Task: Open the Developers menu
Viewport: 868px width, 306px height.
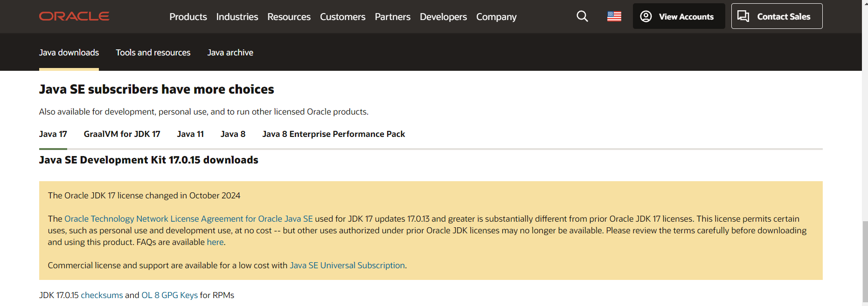Action: tap(443, 17)
